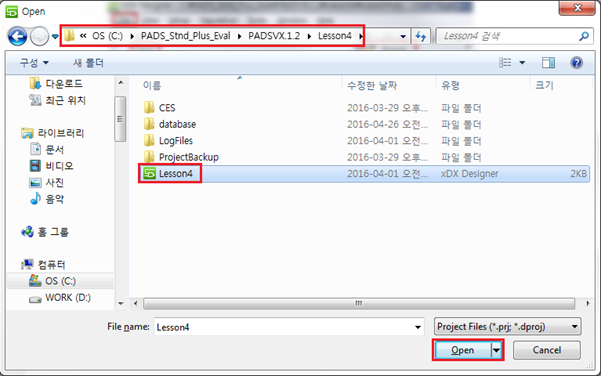Sort by the 수정한 날짜 column header
601x376 pixels.
[x=372, y=85]
